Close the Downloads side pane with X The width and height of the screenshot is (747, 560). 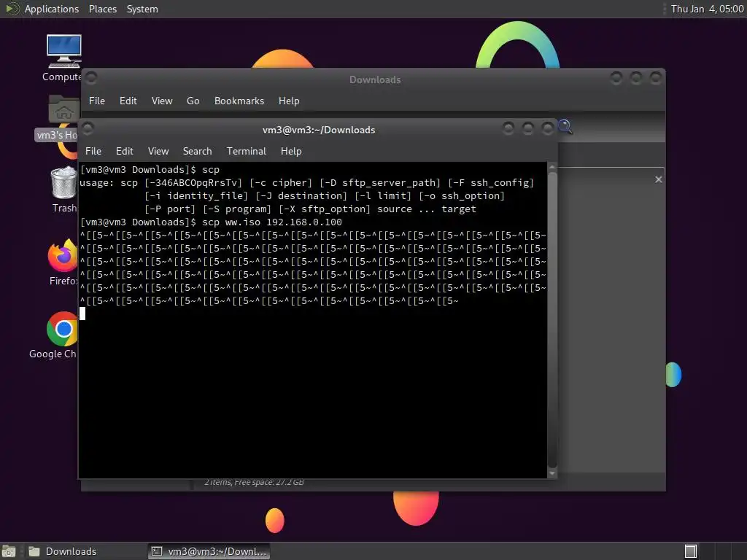coord(659,179)
